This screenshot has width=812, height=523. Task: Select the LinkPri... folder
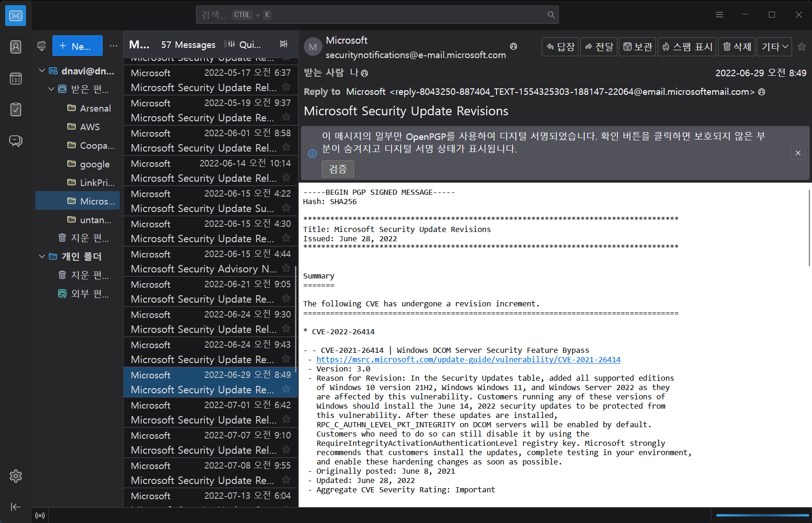click(x=78, y=183)
